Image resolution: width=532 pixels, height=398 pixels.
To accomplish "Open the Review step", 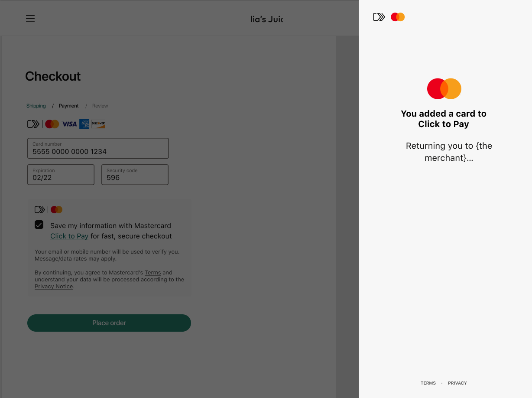I will tap(100, 106).
